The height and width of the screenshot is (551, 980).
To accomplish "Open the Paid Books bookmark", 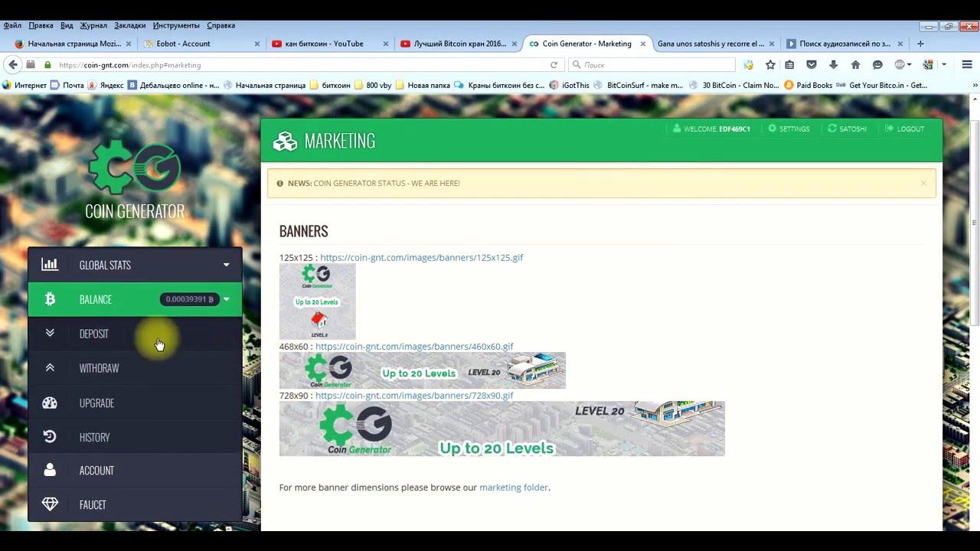I will point(808,85).
